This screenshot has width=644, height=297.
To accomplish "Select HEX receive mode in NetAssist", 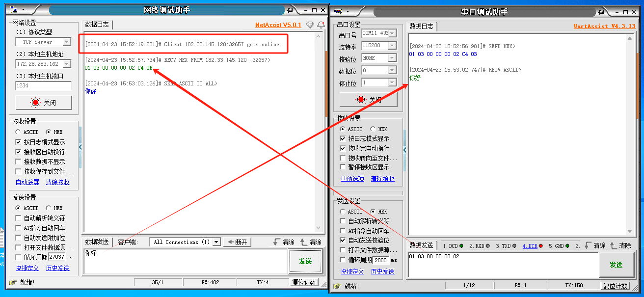I will point(48,132).
